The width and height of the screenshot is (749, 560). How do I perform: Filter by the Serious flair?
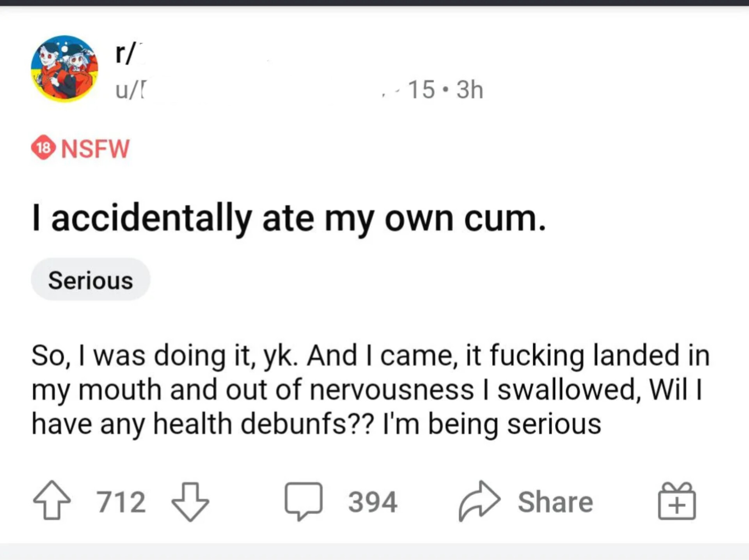tap(91, 280)
